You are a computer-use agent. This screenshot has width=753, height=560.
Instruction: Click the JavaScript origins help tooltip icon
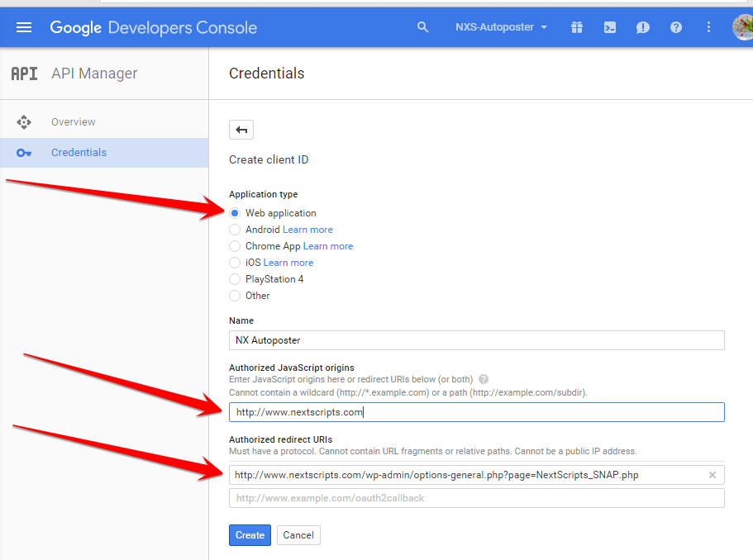pos(484,379)
